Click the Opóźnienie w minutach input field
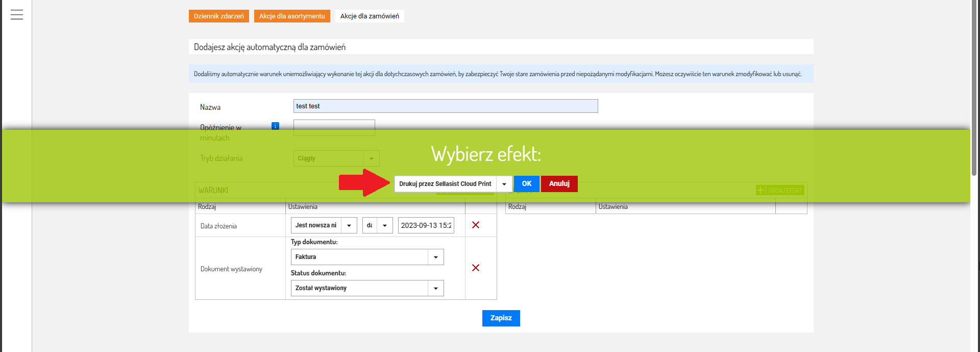Image resolution: width=980 pixels, height=352 pixels. pos(334,128)
